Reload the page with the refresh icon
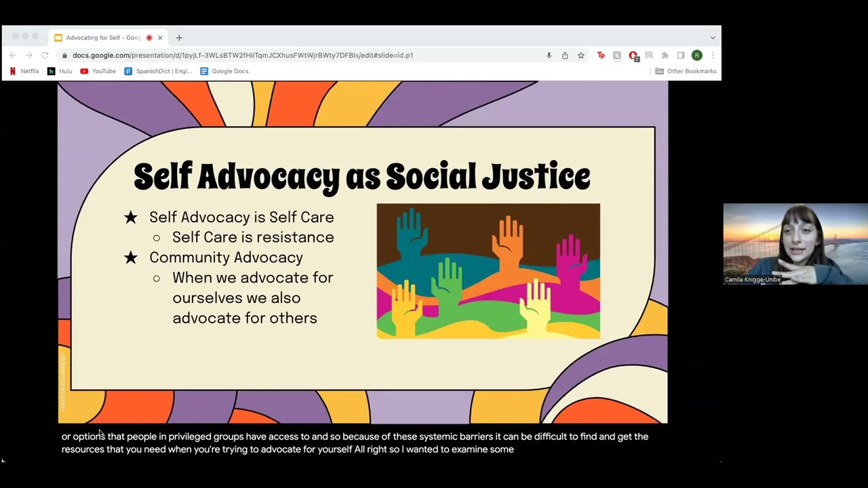The height and width of the screenshot is (488, 868). tap(45, 56)
